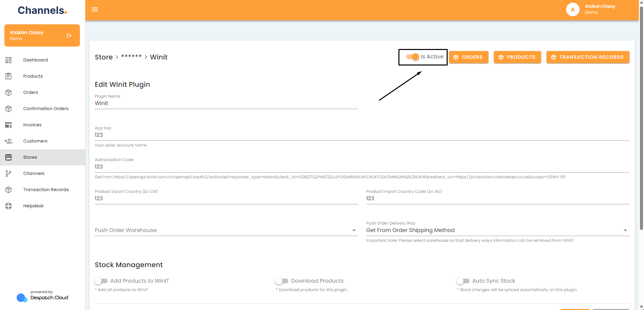The width and height of the screenshot is (644, 310).
Task: Open Transaction Records in sidebar
Action: coord(43,190)
